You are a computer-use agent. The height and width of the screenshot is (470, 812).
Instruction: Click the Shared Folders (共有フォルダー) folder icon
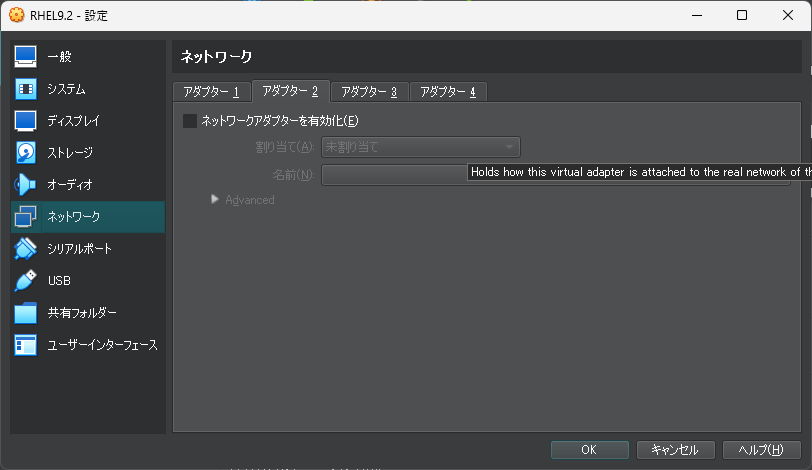pos(25,313)
